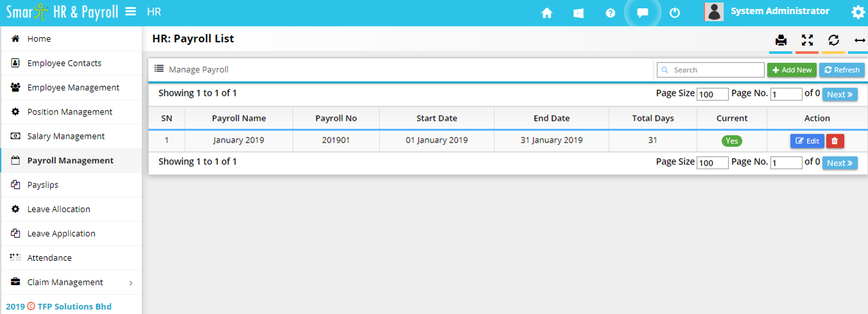
Task: Edit the January 2019 payroll
Action: (x=807, y=141)
